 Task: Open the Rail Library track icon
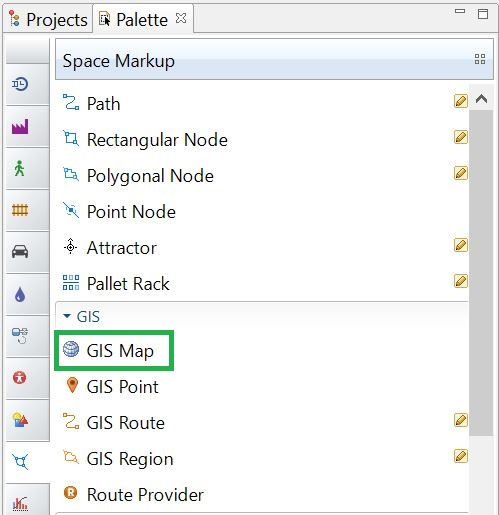click(x=20, y=210)
